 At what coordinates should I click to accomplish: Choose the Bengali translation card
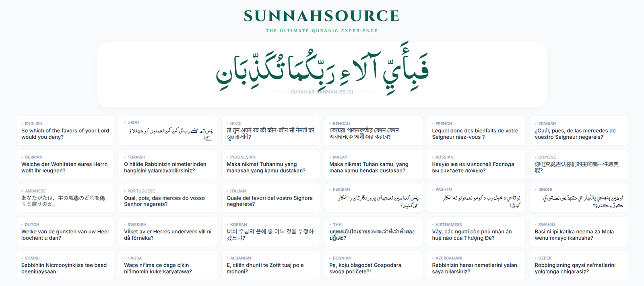coord(373,131)
